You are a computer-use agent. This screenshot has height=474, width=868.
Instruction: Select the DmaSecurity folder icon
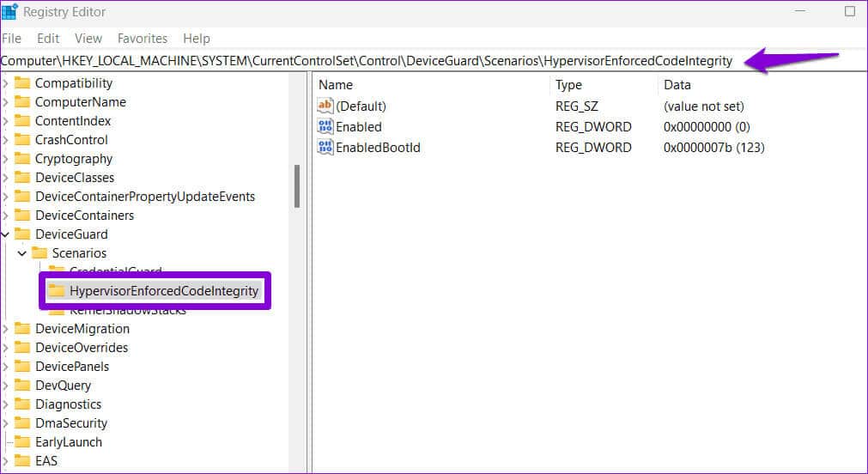coord(22,423)
